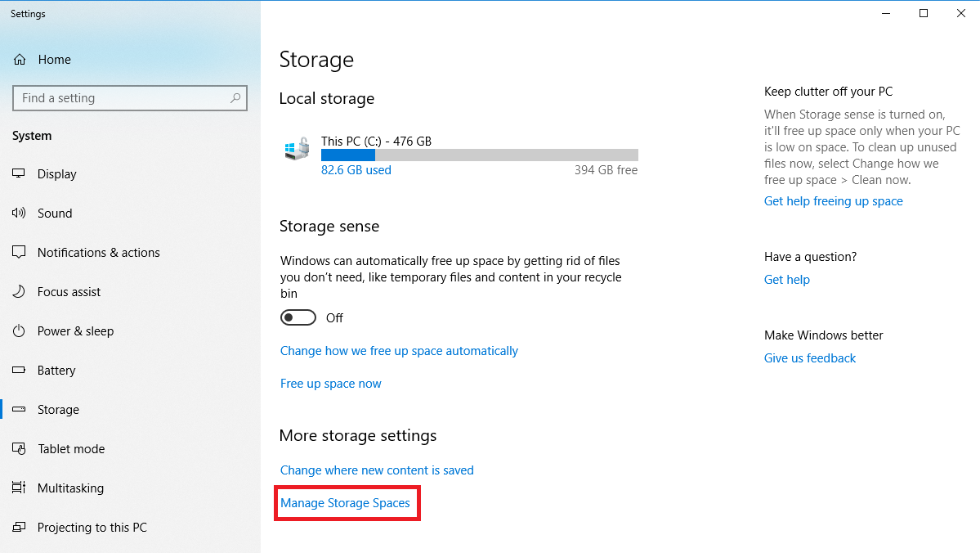The height and width of the screenshot is (553, 980).
Task: Open Free up space now
Action: point(330,383)
